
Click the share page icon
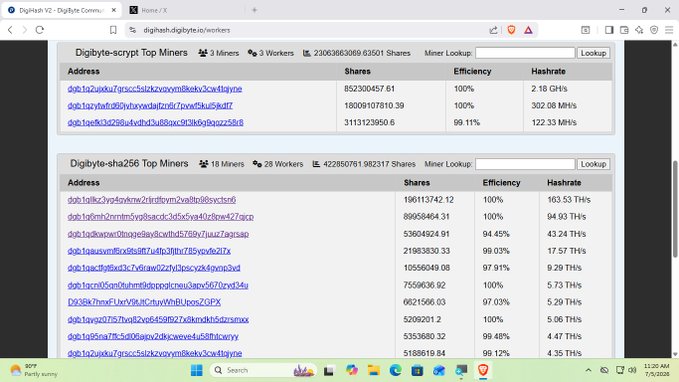click(493, 30)
